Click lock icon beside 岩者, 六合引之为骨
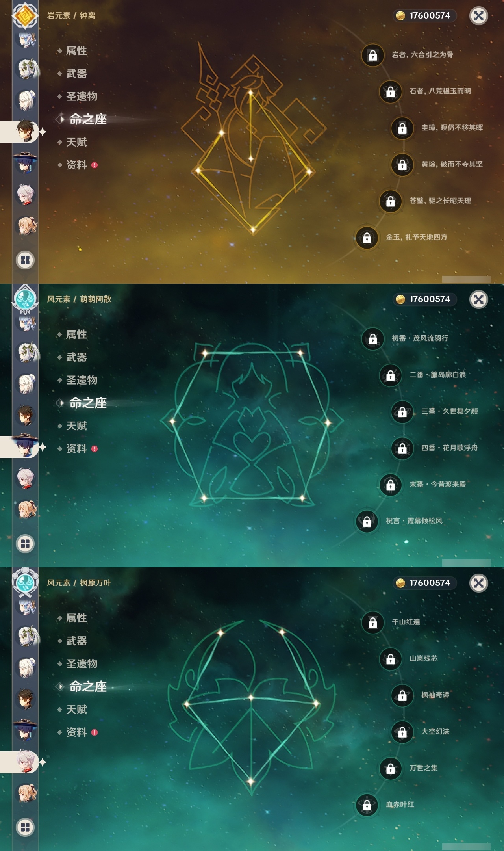This screenshot has width=504, height=851. pyautogui.click(x=372, y=55)
